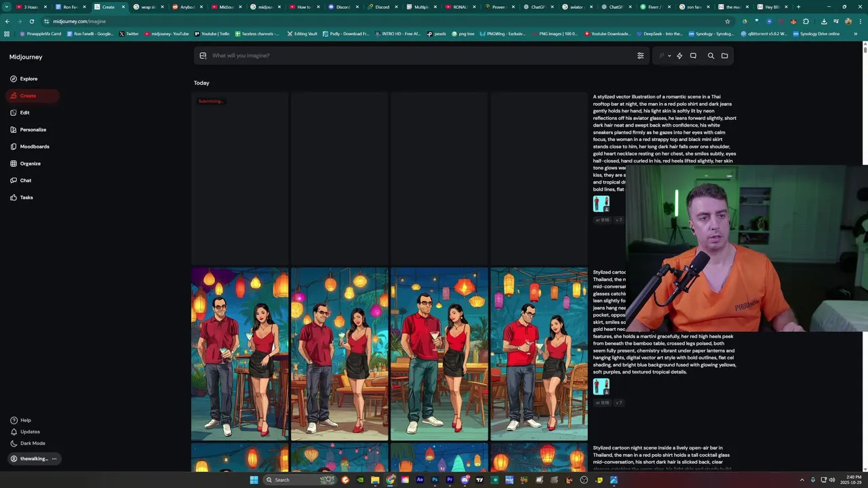This screenshot has height=488, width=868.
Task: Open the Help link
Action: click(x=21, y=420)
